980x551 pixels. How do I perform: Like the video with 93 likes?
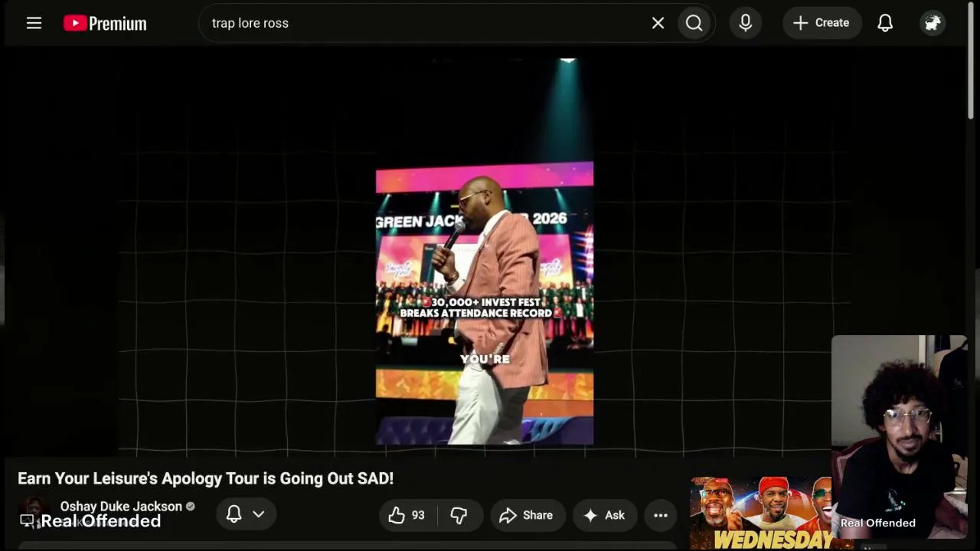pos(407,515)
